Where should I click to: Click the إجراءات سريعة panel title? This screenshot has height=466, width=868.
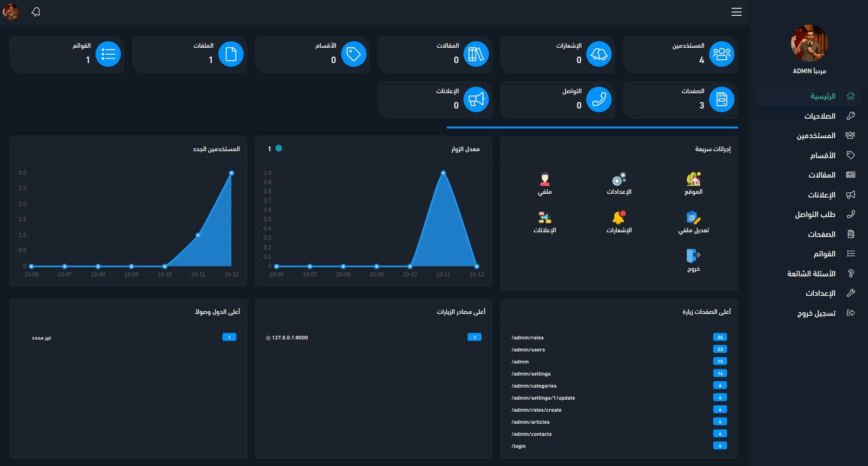click(713, 149)
